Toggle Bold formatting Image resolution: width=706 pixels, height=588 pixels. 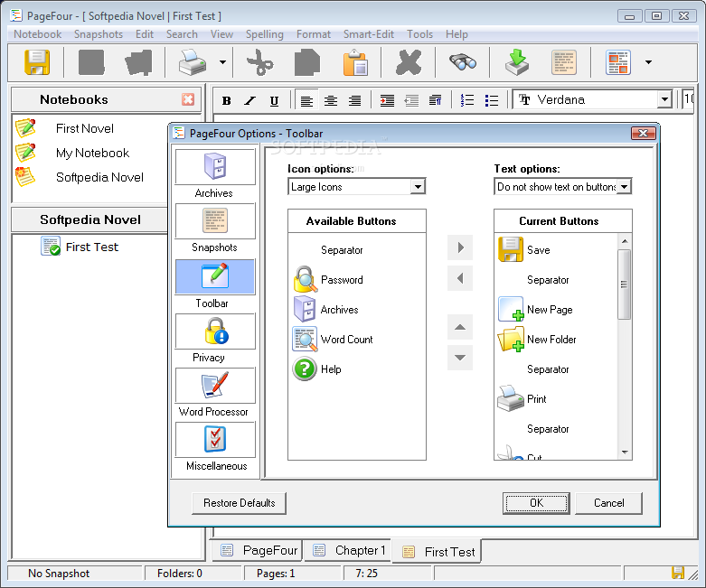click(x=227, y=100)
